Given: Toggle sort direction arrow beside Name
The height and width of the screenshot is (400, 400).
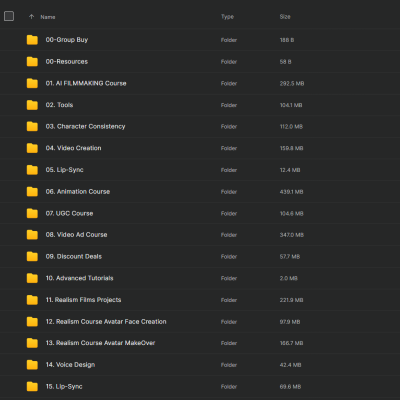Looking at the screenshot, I should pyautogui.click(x=31, y=17).
